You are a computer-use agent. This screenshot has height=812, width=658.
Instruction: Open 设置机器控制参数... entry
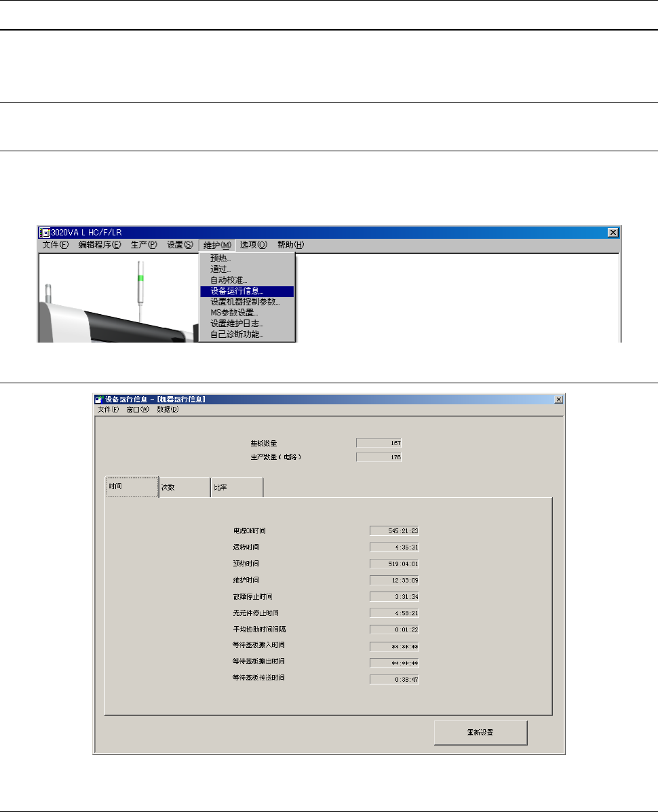pyautogui.click(x=247, y=302)
